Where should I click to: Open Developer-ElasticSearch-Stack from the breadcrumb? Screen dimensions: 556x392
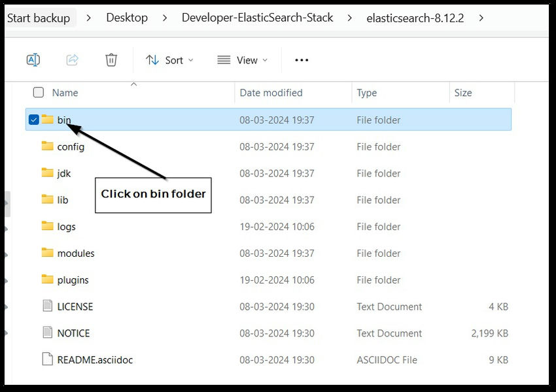(x=257, y=18)
